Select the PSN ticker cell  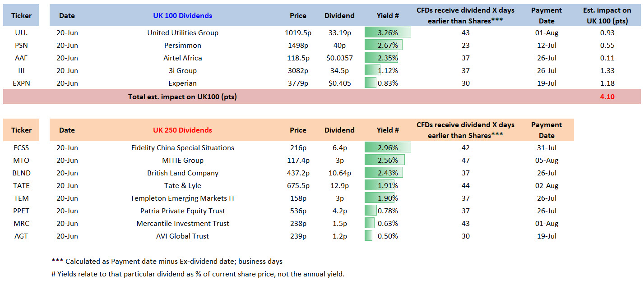click(21, 46)
